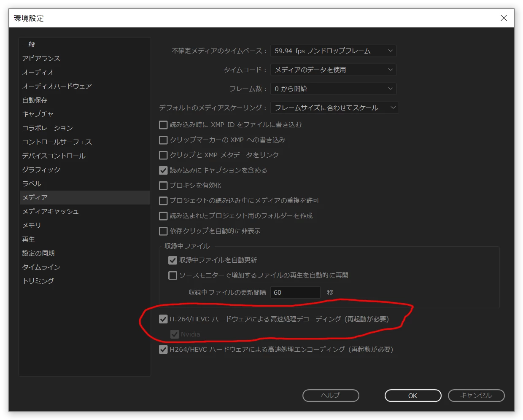Uncheck 読み込みにキャプションを含める
This screenshot has height=420, width=523.
(x=163, y=170)
